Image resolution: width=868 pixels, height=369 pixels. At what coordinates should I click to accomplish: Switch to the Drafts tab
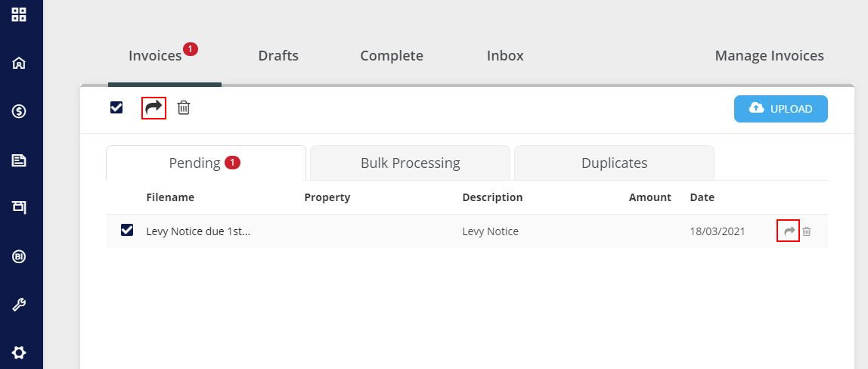278,56
